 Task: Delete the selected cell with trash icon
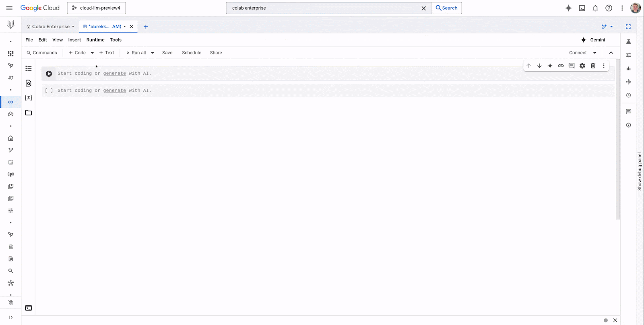coord(593,66)
